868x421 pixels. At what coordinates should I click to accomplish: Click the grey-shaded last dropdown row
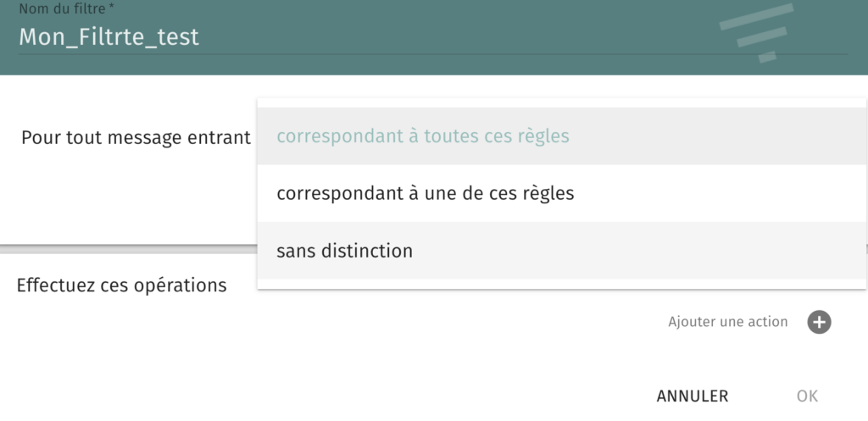[x=562, y=251]
